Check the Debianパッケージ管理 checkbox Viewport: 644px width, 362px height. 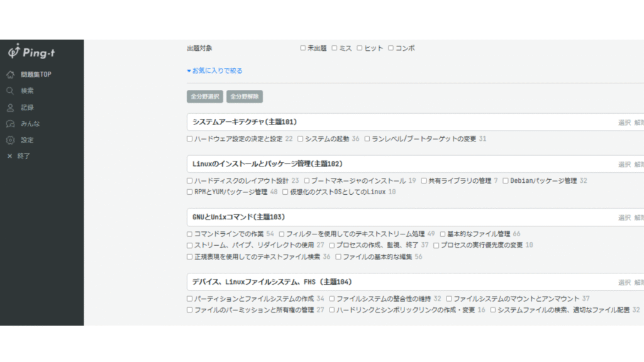506,181
